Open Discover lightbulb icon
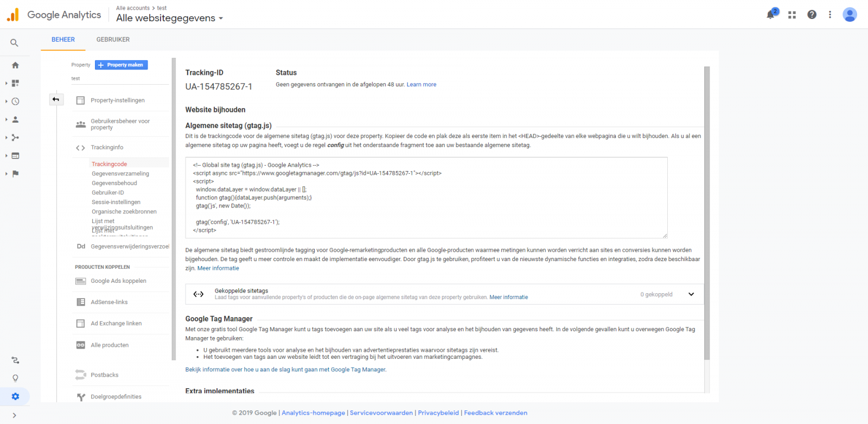Screen dimensions: 868x424 click(15, 378)
